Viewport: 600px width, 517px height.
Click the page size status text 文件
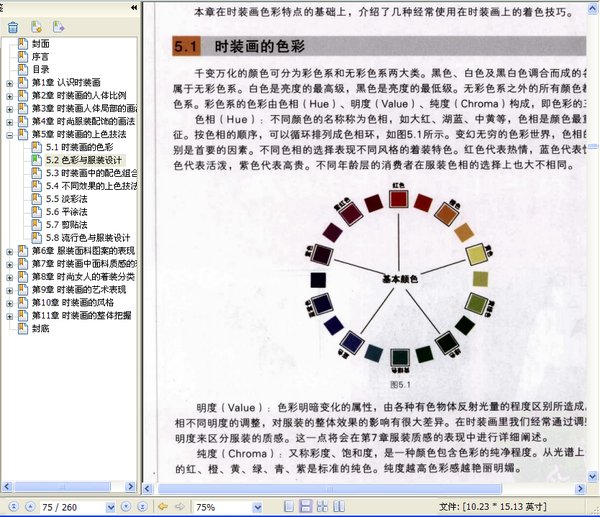493,507
